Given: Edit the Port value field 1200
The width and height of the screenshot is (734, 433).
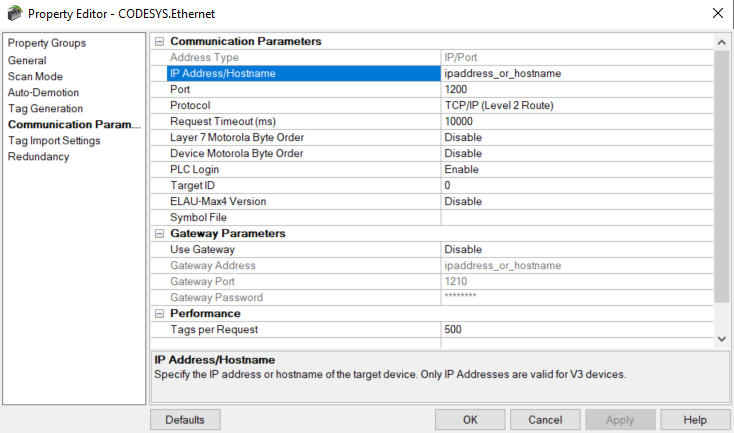Looking at the screenshot, I should [x=577, y=90].
